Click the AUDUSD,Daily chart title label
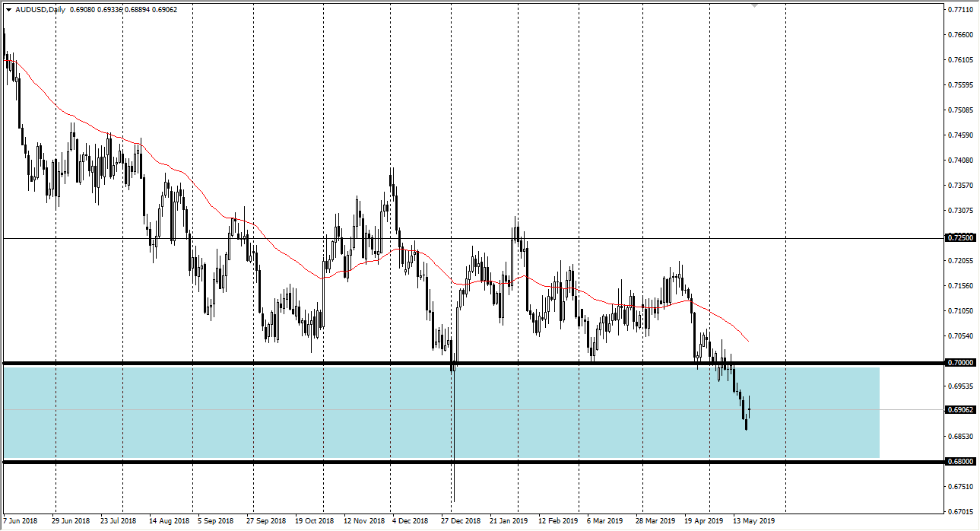Image resolution: width=980 pixels, height=531 pixels. tap(40, 9)
